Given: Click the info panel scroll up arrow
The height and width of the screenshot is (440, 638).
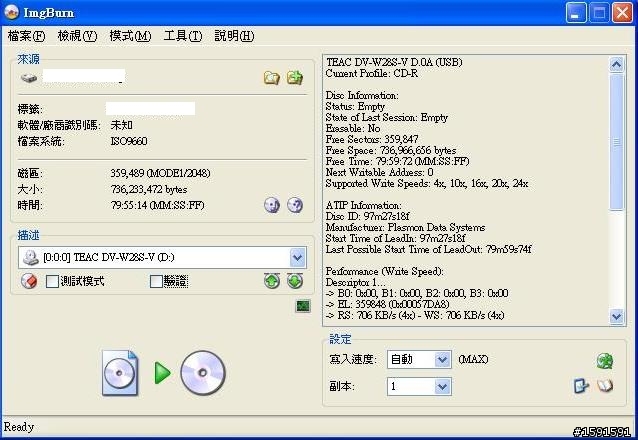Looking at the screenshot, I should pos(616,64).
